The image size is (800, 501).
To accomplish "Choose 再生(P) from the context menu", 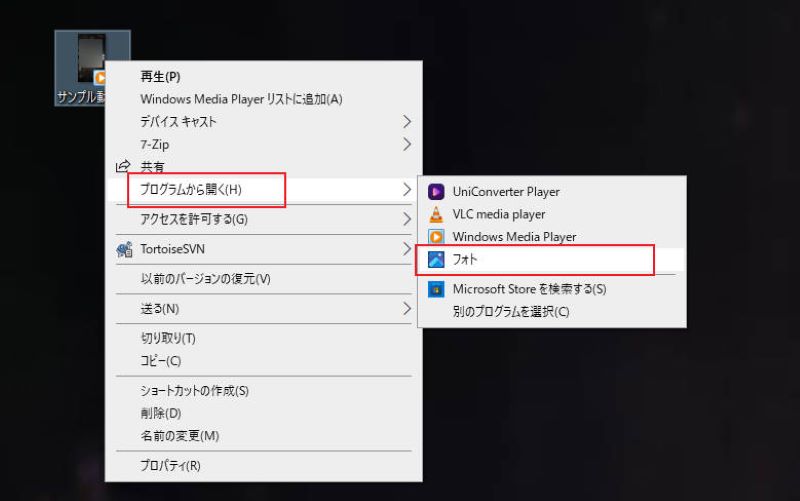I will pyautogui.click(x=264, y=77).
